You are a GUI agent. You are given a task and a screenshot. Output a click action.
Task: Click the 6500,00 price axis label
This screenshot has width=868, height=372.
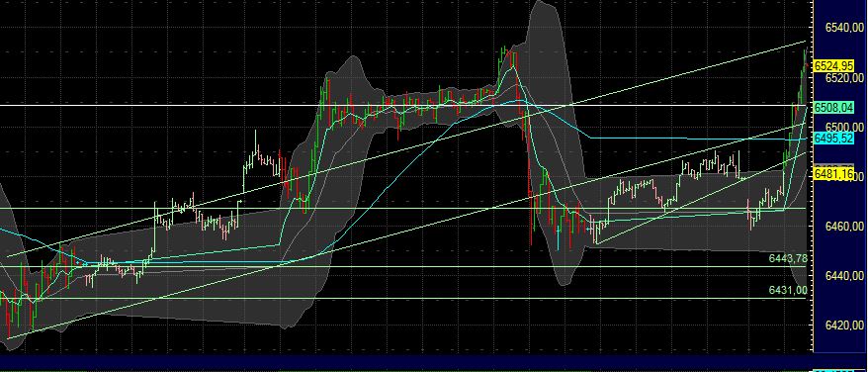click(844, 127)
